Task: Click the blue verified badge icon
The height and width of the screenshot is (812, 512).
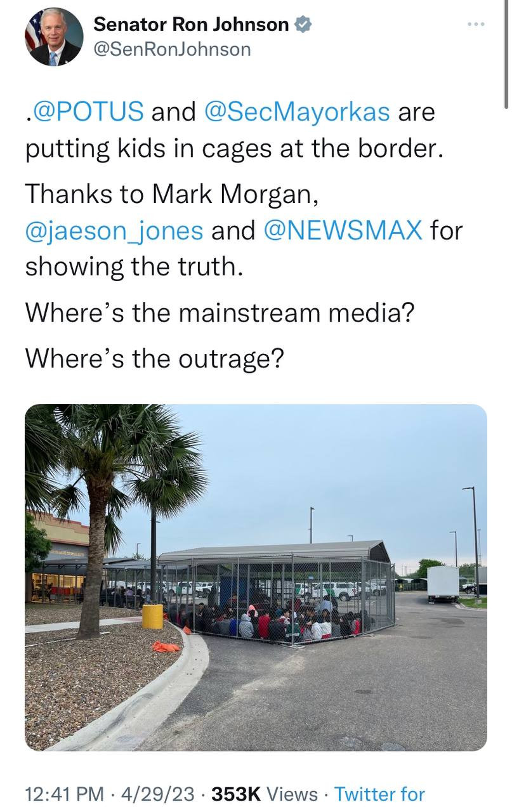Action: tap(303, 25)
